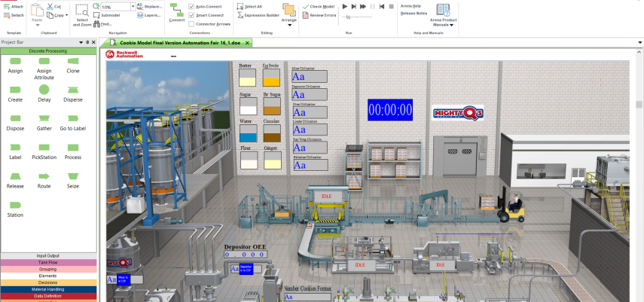
Task: Open the Elements panel
Action: (48, 276)
